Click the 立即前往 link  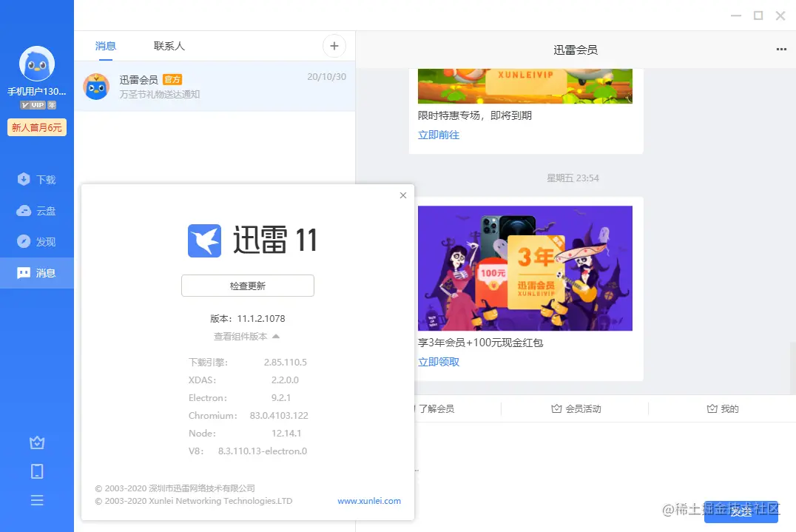[x=439, y=135]
